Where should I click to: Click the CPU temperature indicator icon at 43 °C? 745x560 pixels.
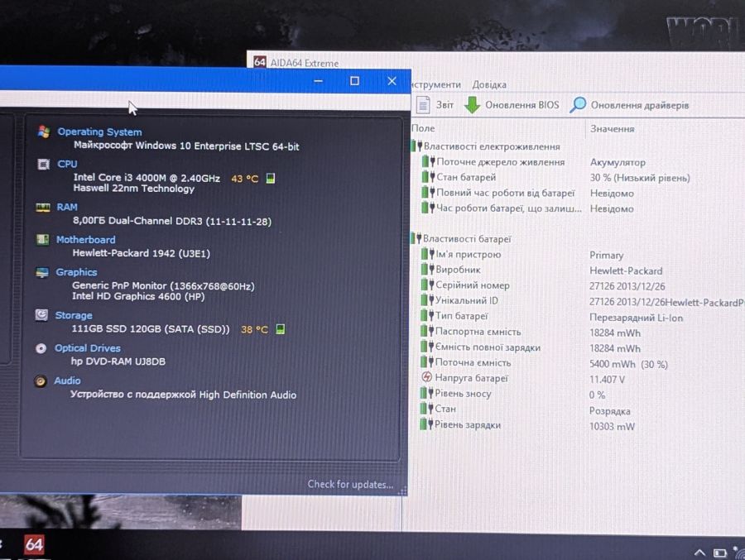coord(271,178)
